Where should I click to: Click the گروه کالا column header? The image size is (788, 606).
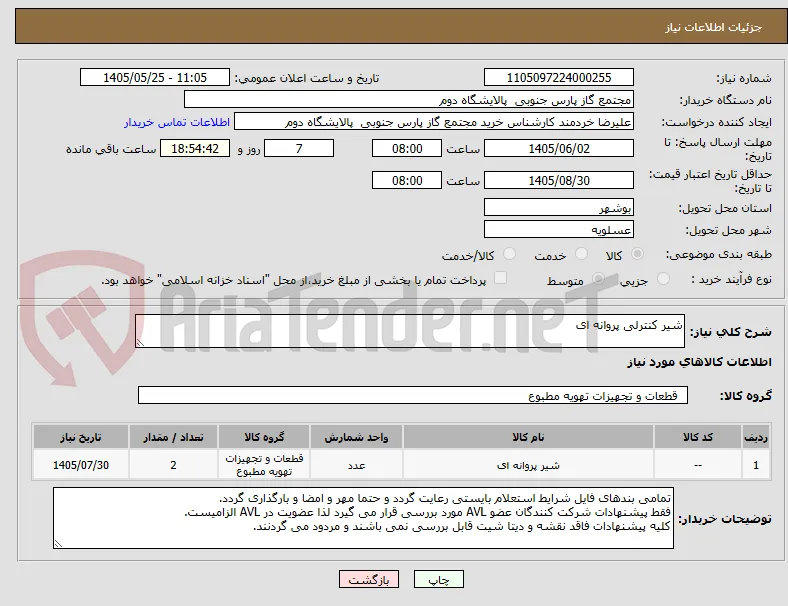tap(264, 437)
